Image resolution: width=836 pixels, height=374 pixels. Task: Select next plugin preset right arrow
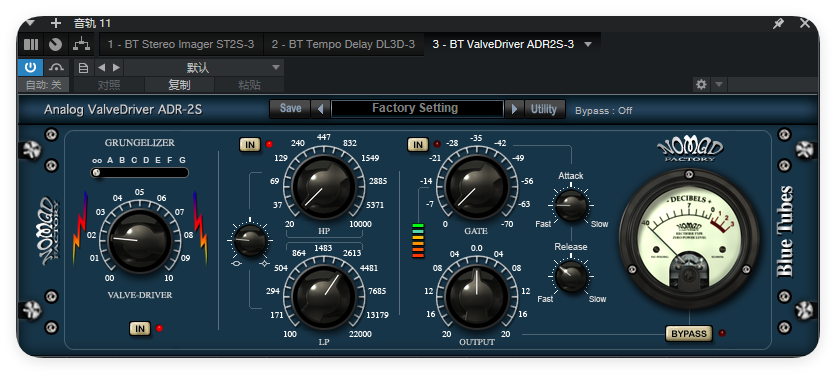pyautogui.click(x=514, y=109)
